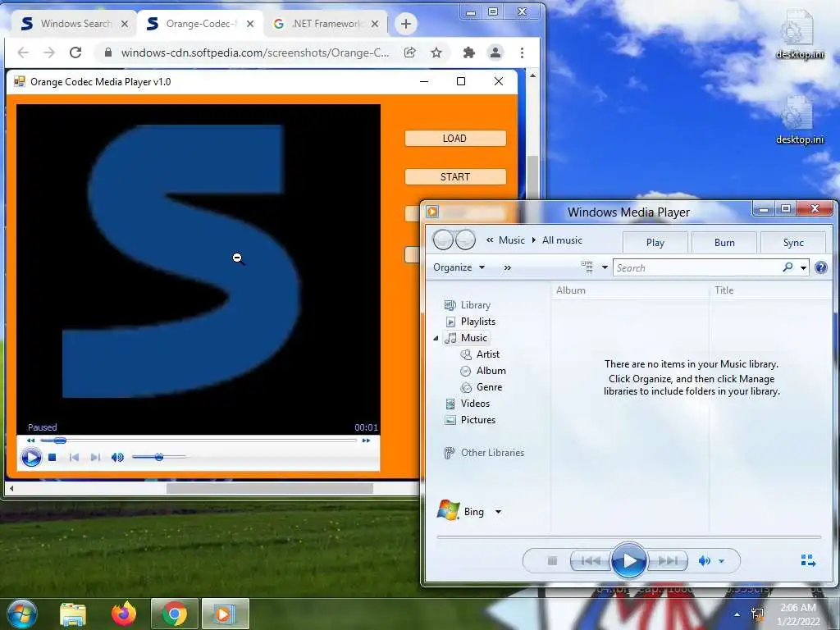Open search options dropdown arrow
The width and height of the screenshot is (840, 630).
pos(804,267)
